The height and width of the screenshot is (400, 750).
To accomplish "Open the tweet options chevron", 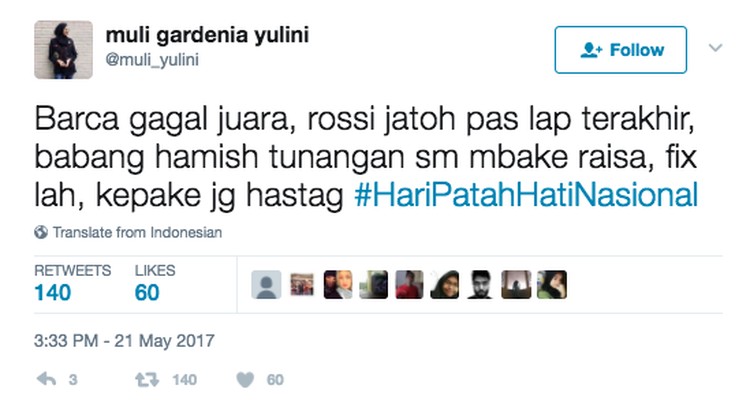I will pyautogui.click(x=715, y=48).
